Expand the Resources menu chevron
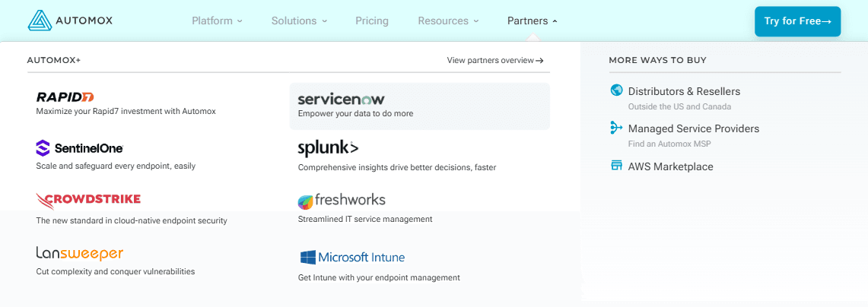This screenshot has width=868, height=307. [x=475, y=21]
